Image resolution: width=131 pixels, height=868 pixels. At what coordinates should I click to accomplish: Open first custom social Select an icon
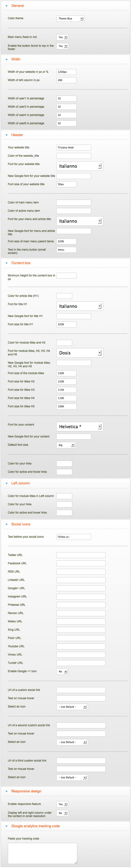pos(72,707)
